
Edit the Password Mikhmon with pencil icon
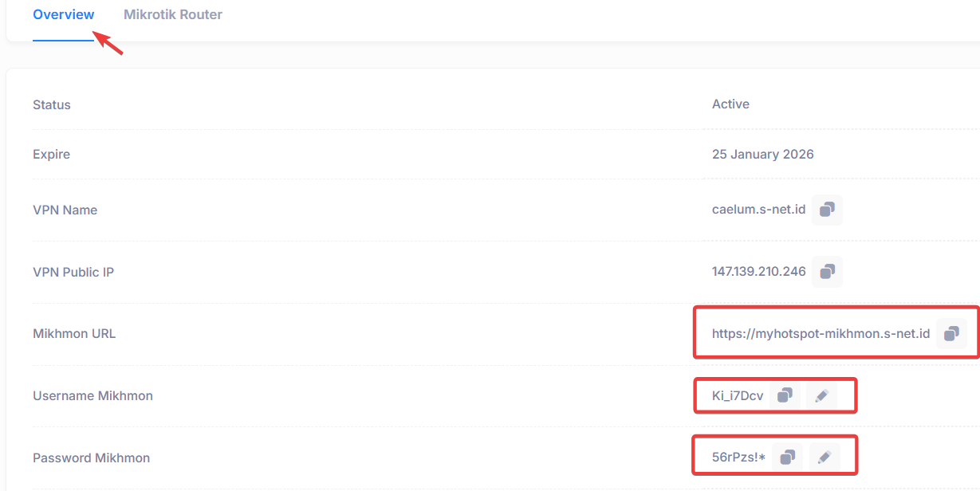(x=825, y=458)
